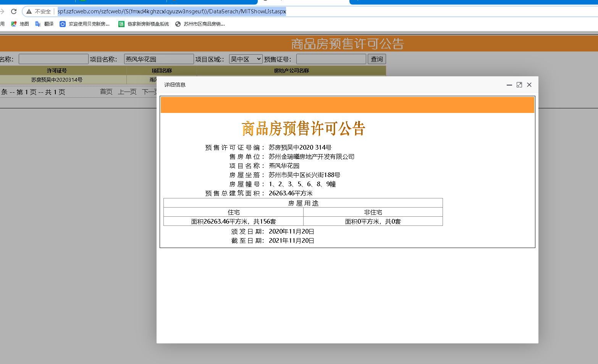Open the 地图 bookmark
This screenshot has height=364, width=598.
(20, 24)
